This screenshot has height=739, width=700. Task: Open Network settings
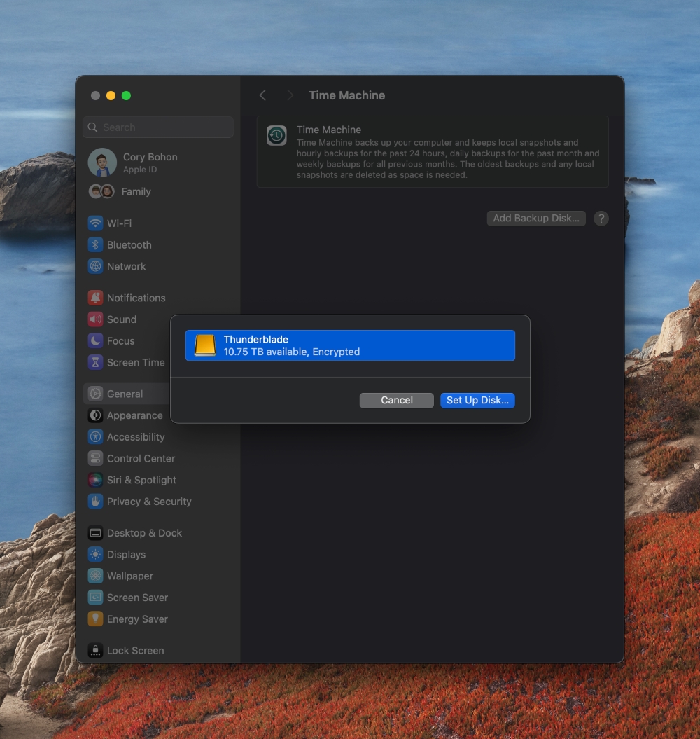(x=127, y=266)
